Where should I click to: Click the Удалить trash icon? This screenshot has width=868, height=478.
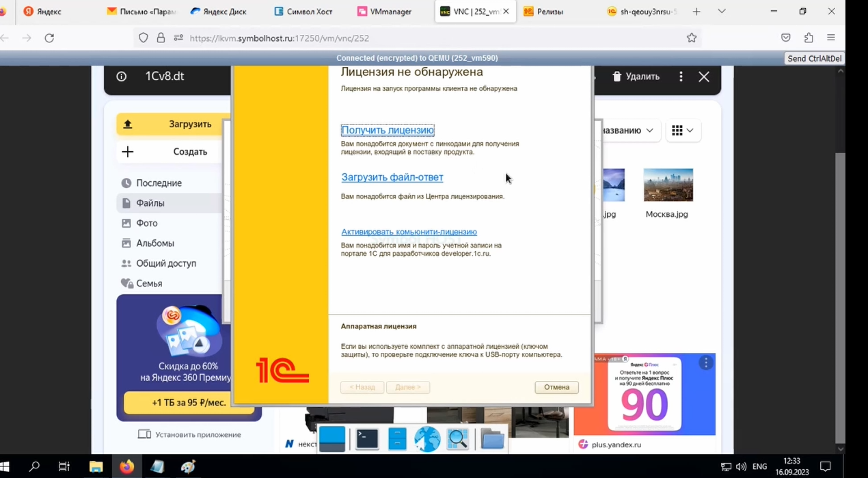tap(617, 77)
